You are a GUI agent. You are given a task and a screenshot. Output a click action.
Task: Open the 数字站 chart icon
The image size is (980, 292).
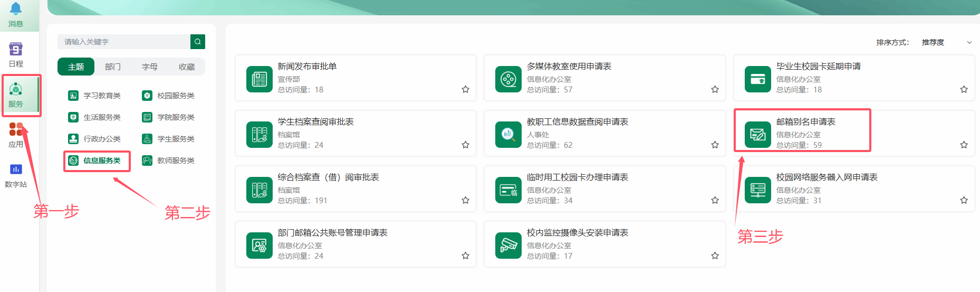pos(16,169)
